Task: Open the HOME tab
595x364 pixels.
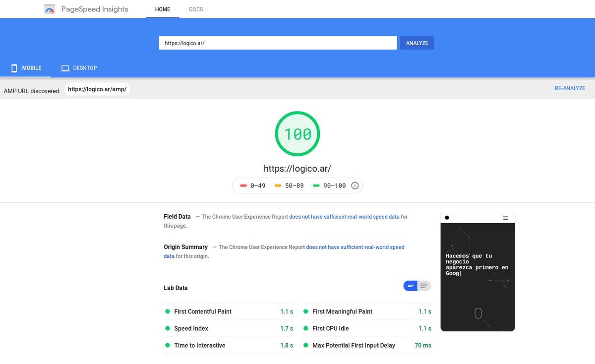Action: pyautogui.click(x=163, y=9)
